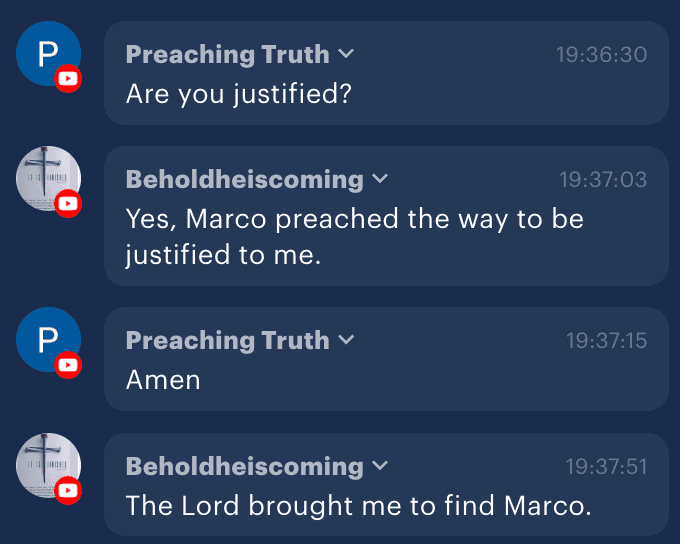Select the 'Are you justified?' message text
Viewport: 680px width, 544px height.
click(x=239, y=94)
